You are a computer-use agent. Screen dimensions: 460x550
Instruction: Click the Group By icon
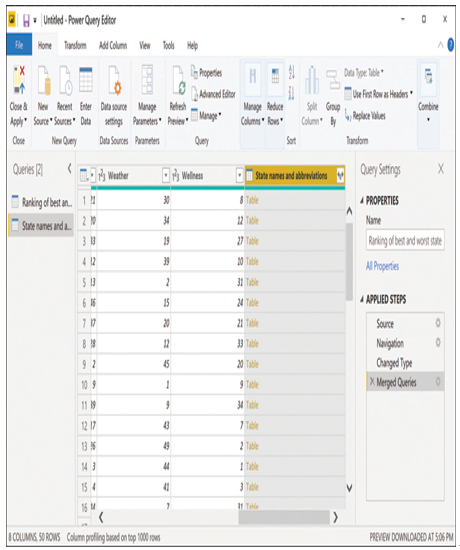[333, 80]
